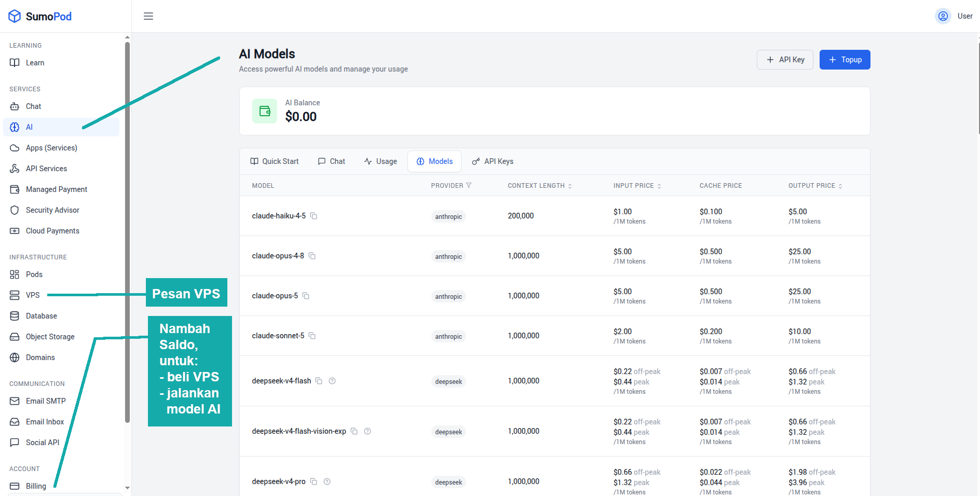This screenshot has height=496, width=980.
Task: Click the anthropic tag for claude-haiku-4-5
Action: pos(448,216)
